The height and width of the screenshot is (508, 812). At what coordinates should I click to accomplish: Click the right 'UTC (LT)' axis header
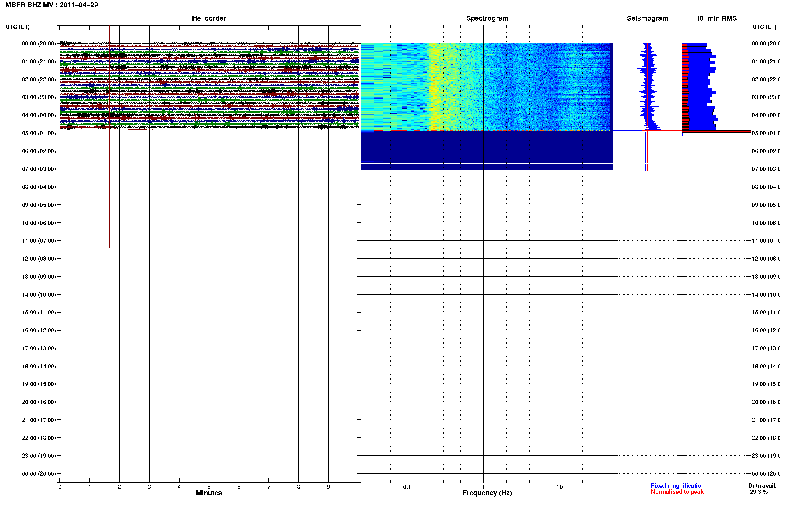[764, 27]
